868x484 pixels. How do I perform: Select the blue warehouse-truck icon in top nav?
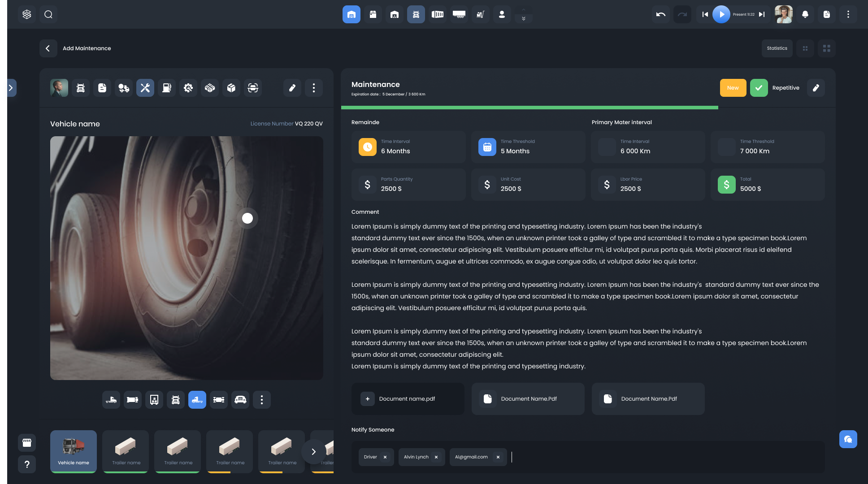[x=352, y=14]
